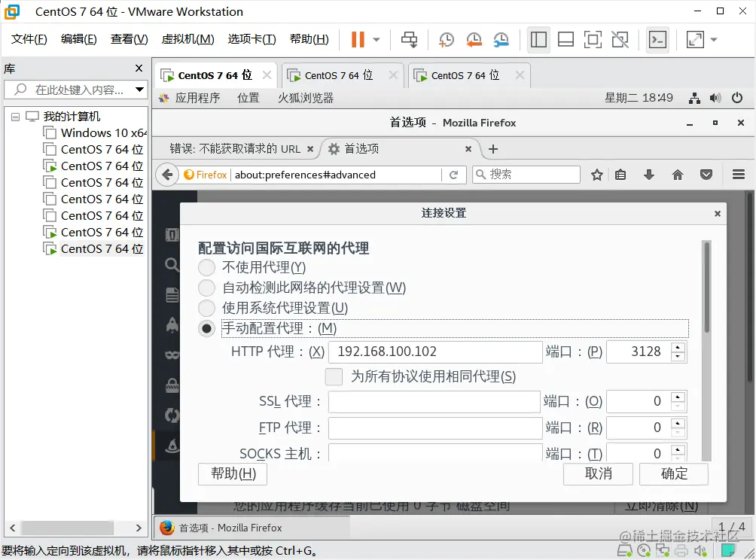
Task: Open the 帮助(H) menu
Action: point(309,39)
